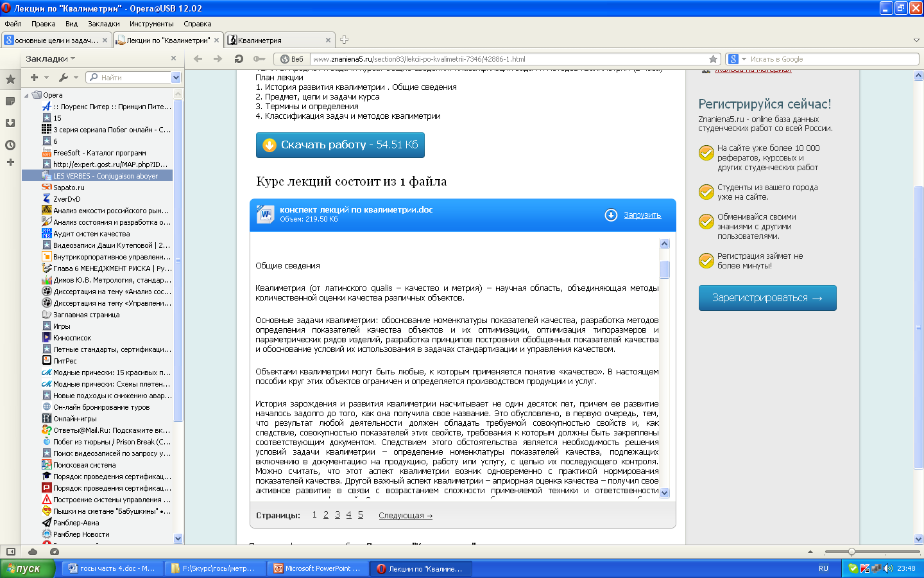
Task: Toggle the panel button in status bar
Action: click(11, 552)
